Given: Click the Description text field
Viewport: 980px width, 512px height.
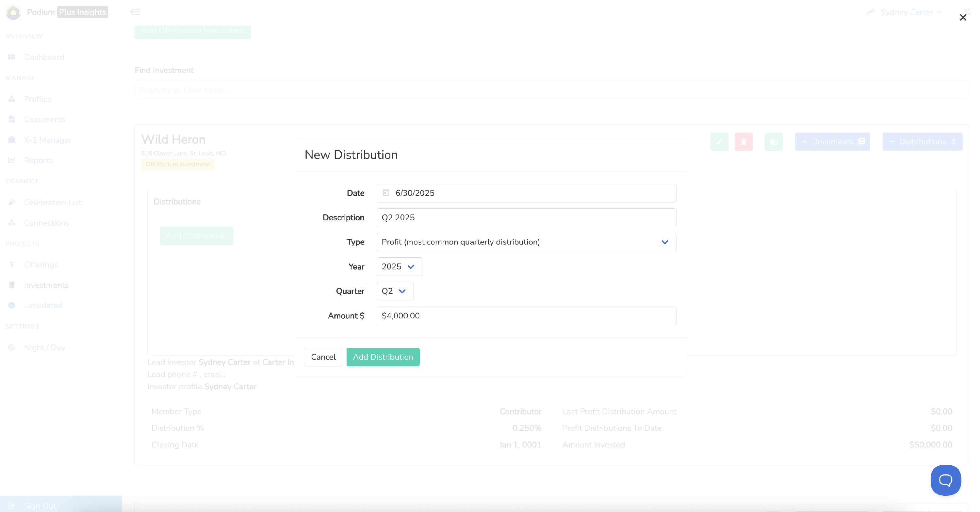Looking at the screenshot, I should [526, 217].
